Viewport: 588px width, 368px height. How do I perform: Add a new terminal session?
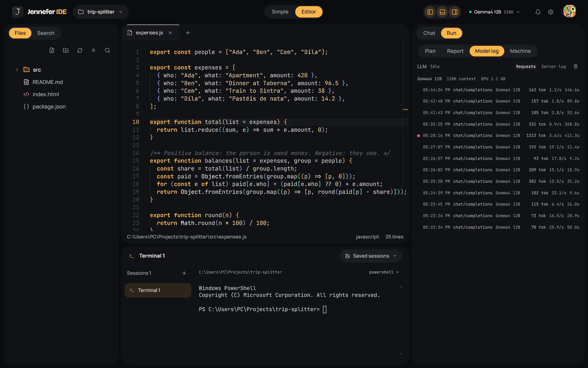coord(184,273)
